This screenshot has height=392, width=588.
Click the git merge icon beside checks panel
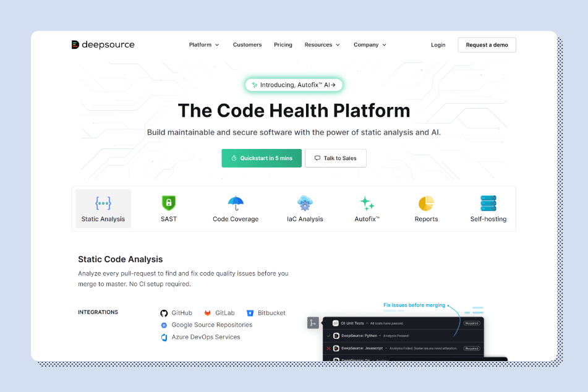[x=313, y=323]
